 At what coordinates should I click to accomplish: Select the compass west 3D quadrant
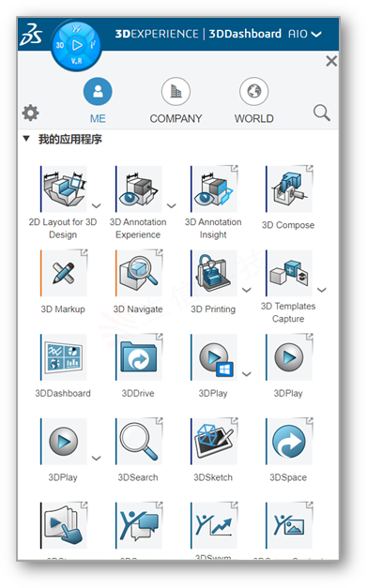[x=60, y=45]
